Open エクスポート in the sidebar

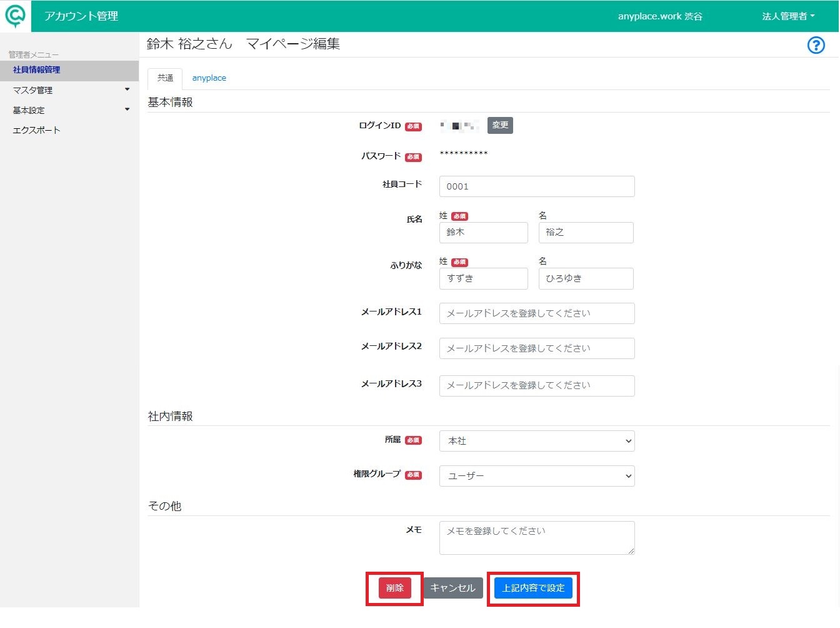coord(37,130)
